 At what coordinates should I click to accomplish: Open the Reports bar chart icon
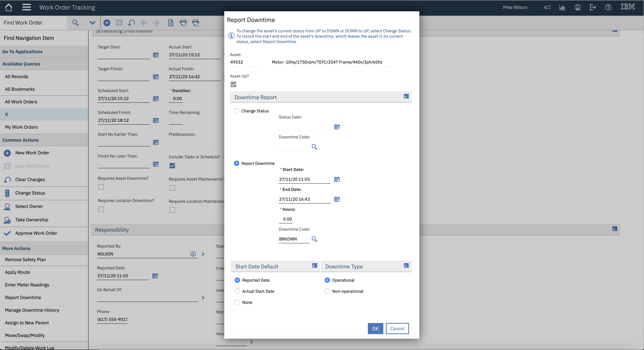[562, 7]
